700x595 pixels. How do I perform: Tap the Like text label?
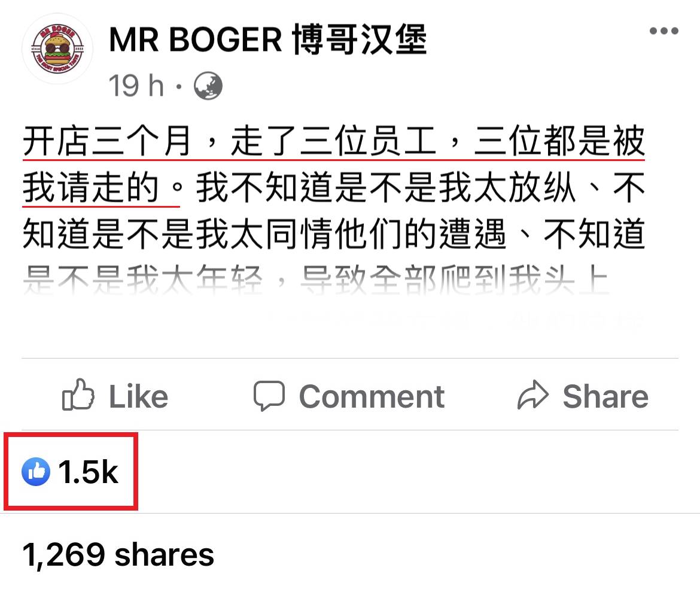click(x=138, y=396)
